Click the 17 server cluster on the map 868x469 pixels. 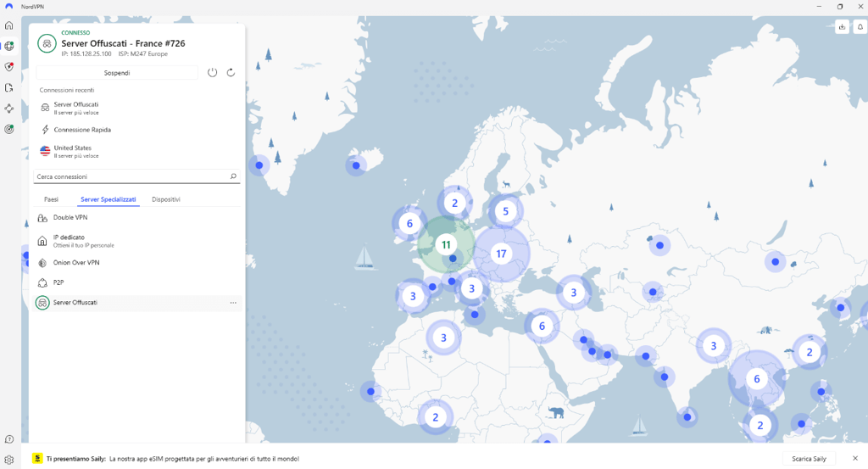(x=501, y=254)
